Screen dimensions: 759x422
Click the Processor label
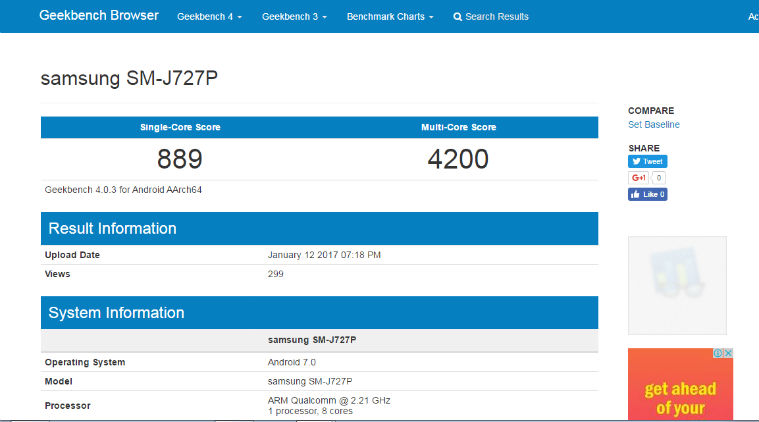67,406
